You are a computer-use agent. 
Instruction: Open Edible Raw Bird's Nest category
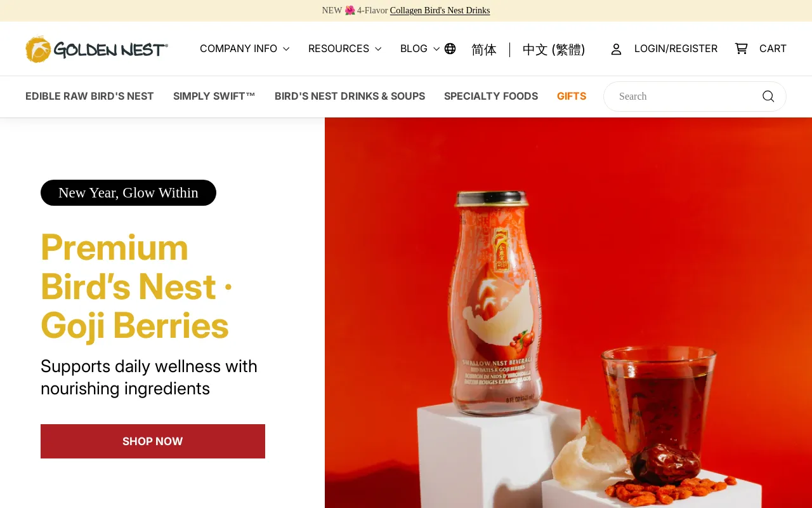tap(89, 97)
